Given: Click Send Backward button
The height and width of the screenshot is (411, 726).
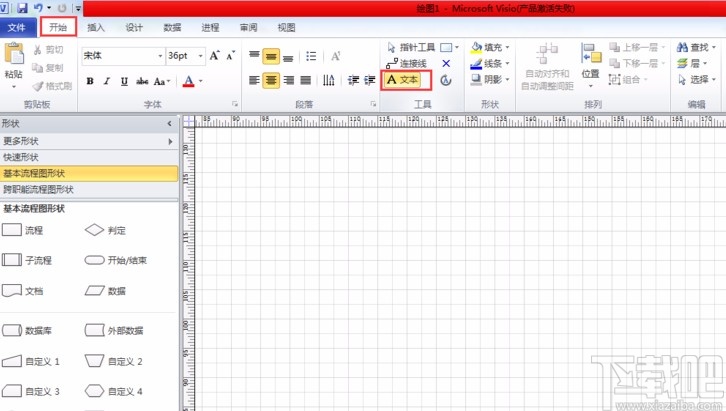Looking at the screenshot, I should 637,63.
